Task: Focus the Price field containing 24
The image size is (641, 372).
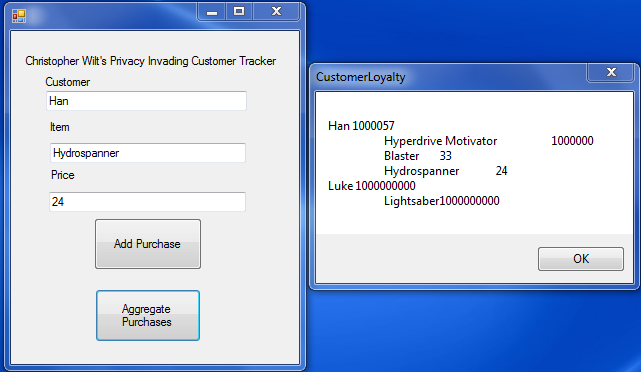Action: pyautogui.click(x=147, y=202)
